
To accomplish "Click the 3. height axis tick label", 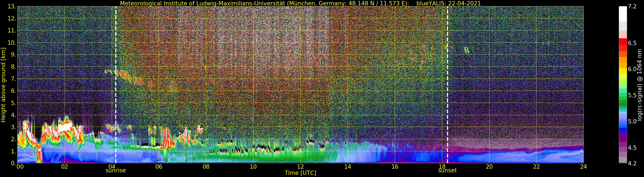I will point(13,127).
